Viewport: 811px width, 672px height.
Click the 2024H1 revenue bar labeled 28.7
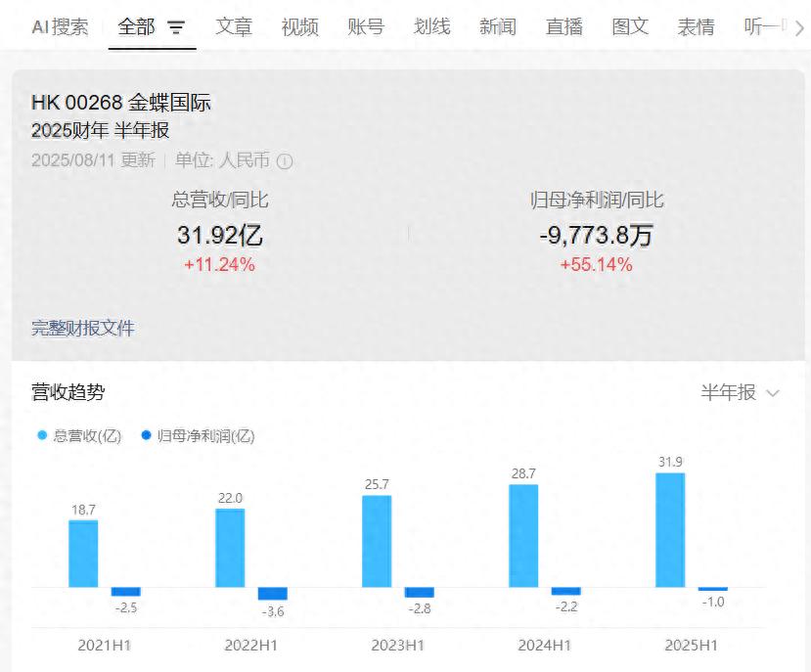tap(523, 536)
